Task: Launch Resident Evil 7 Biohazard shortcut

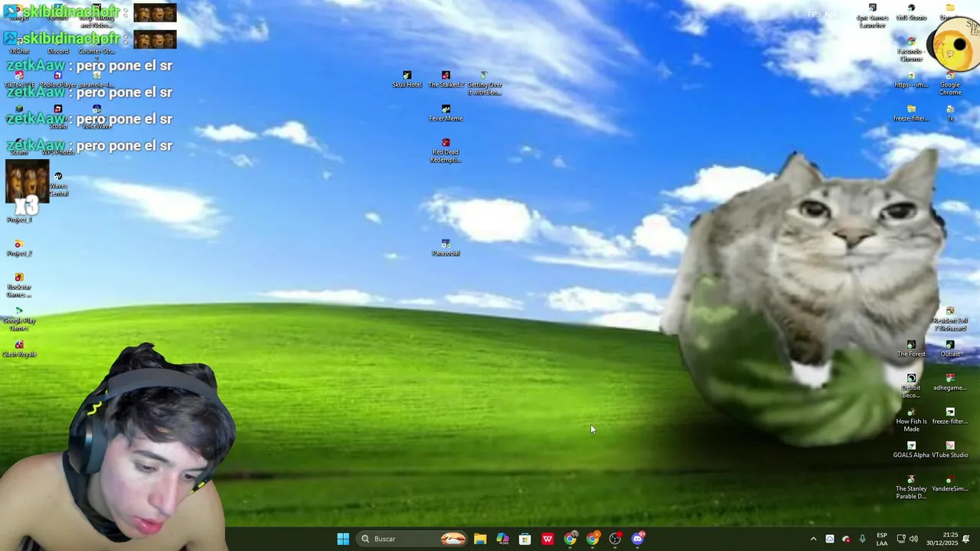Action: point(950,319)
